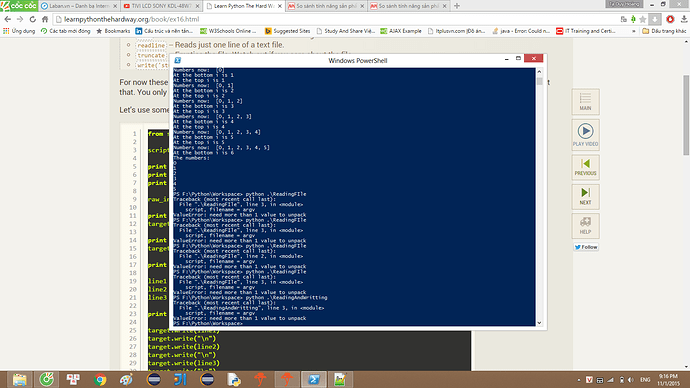Open Cấu trúc và nền tản bookmark
Screen dimensions: 690x388
(164, 31)
